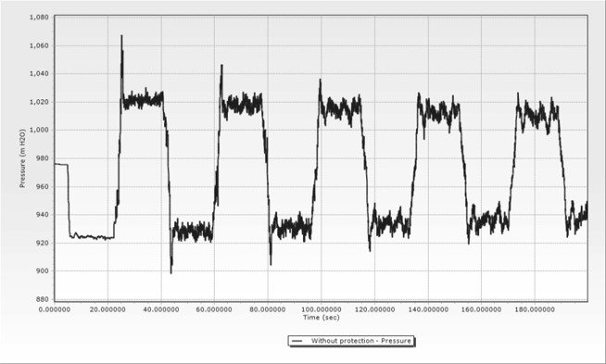Click the 20.000000 x-axis tick label

pyautogui.click(x=107, y=309)
